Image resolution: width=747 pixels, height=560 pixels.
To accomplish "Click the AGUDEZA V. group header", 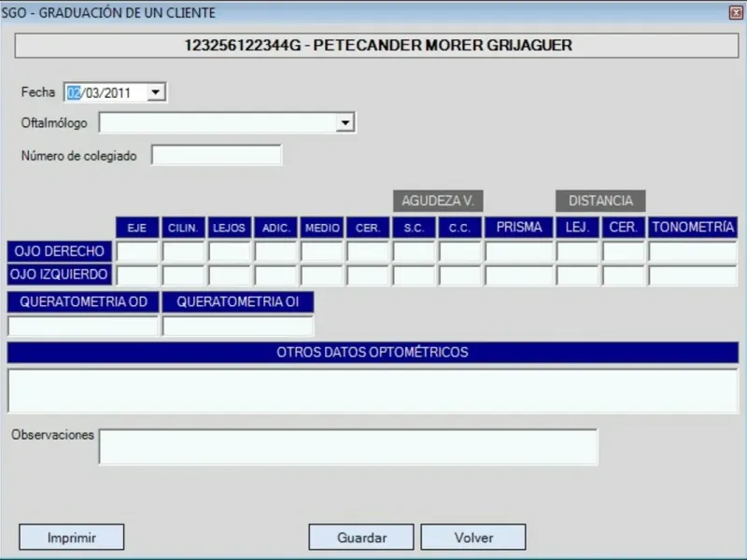I will pyautogui.click(x=438, y=201).
